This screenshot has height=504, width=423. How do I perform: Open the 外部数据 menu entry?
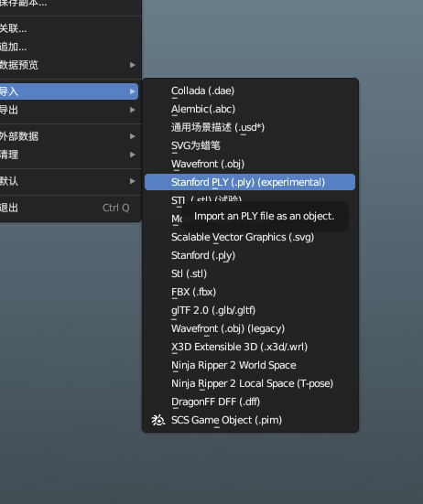pos(69,136)
